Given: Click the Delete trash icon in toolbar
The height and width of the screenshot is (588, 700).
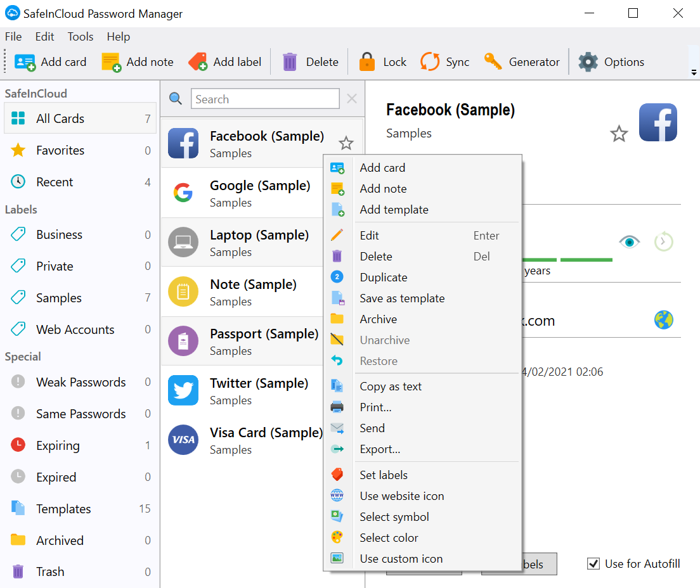Looking at the screenshot, I should (x=290, y=62).
